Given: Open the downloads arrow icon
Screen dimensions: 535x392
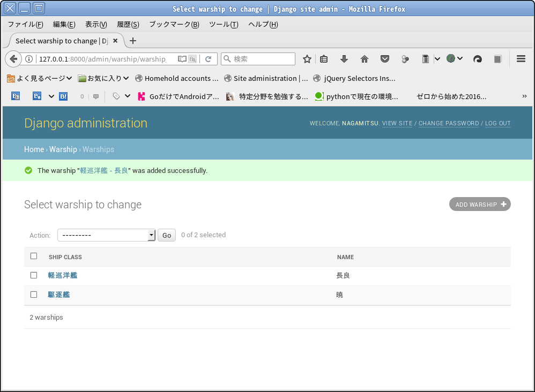Looking at the screenshot, I should pyautogui.click(x=344, y=59).
